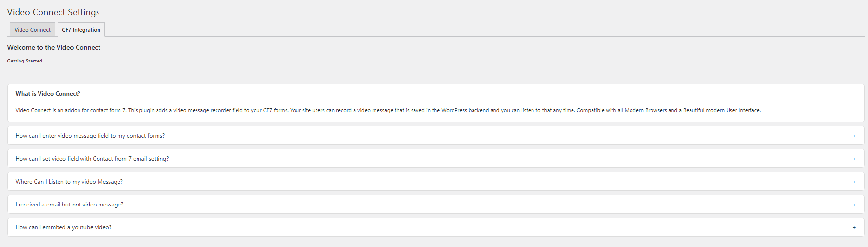Click the What is Video Connect? title

coord(48,94)
